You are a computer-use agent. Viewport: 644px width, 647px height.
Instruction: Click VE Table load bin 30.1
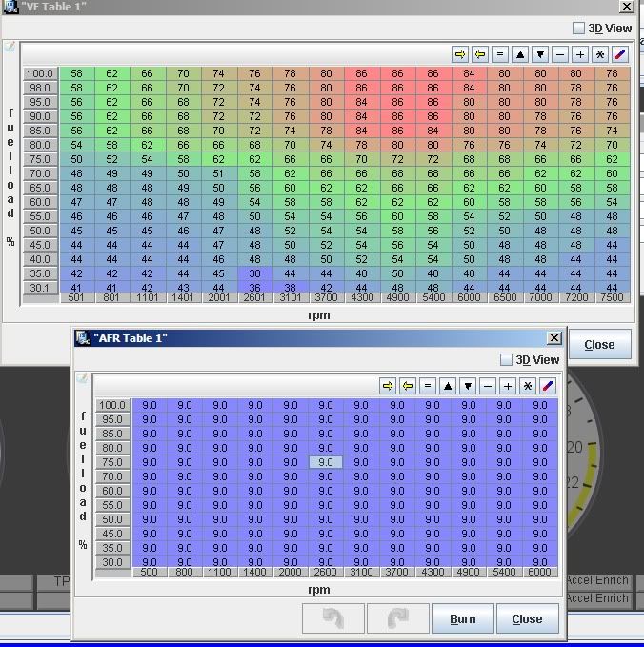[40, 288]
